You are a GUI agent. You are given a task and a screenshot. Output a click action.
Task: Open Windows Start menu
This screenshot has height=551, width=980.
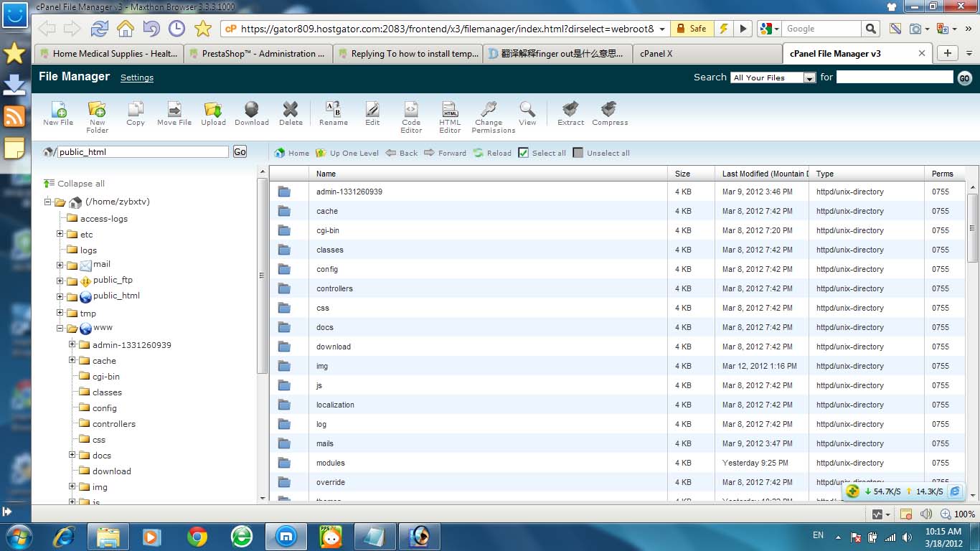17,536
